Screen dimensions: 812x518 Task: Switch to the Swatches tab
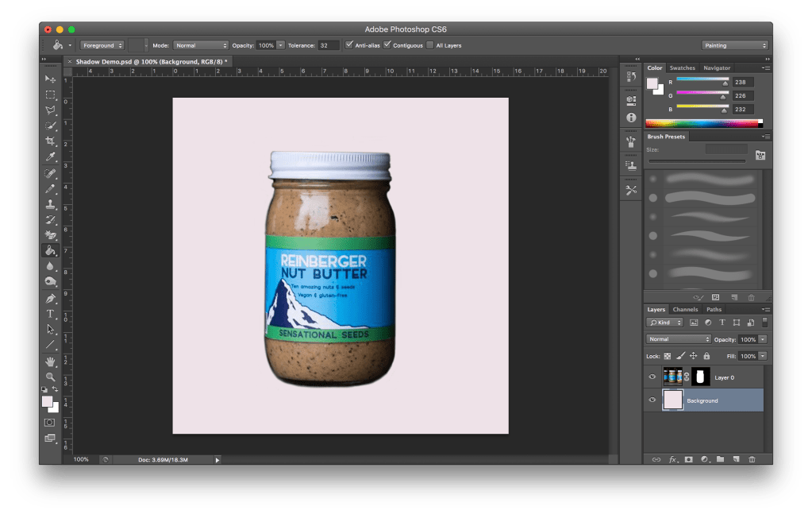(x=683, y=68)
